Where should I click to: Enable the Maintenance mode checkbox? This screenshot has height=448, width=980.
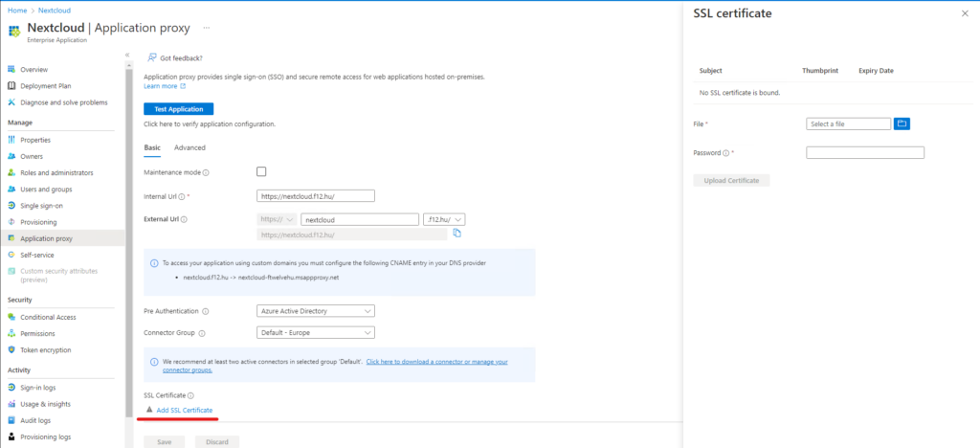261,171
